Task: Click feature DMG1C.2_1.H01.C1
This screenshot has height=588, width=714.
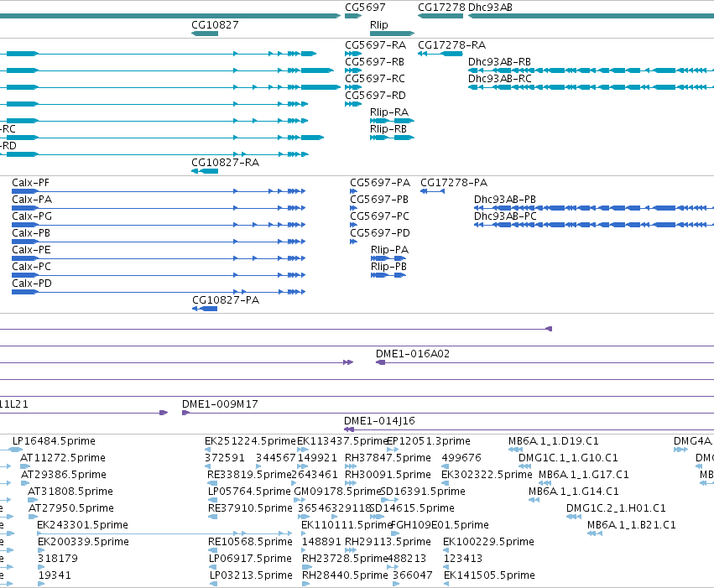Action: pyautogui.click(x=616, y=508)
